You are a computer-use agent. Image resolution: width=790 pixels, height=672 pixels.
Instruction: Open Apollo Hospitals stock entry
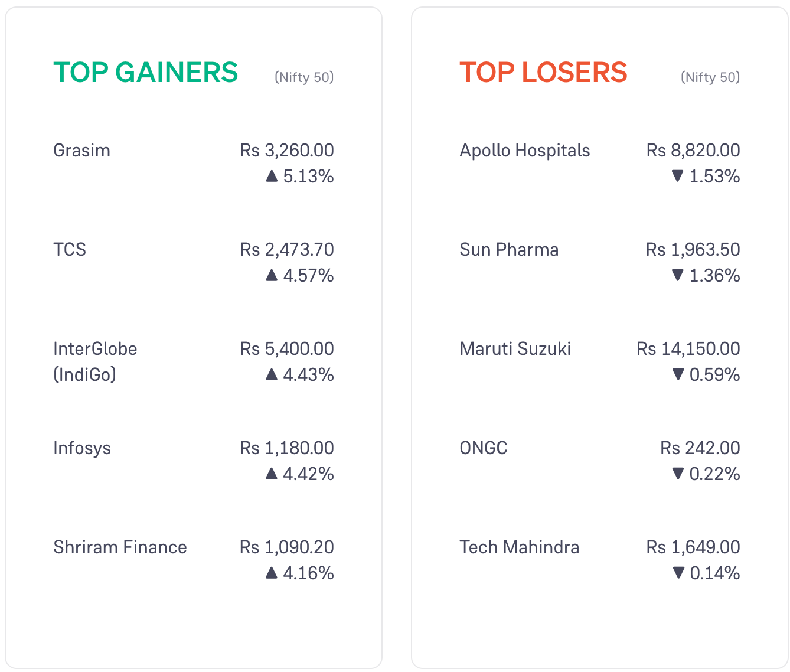(525, 151)
